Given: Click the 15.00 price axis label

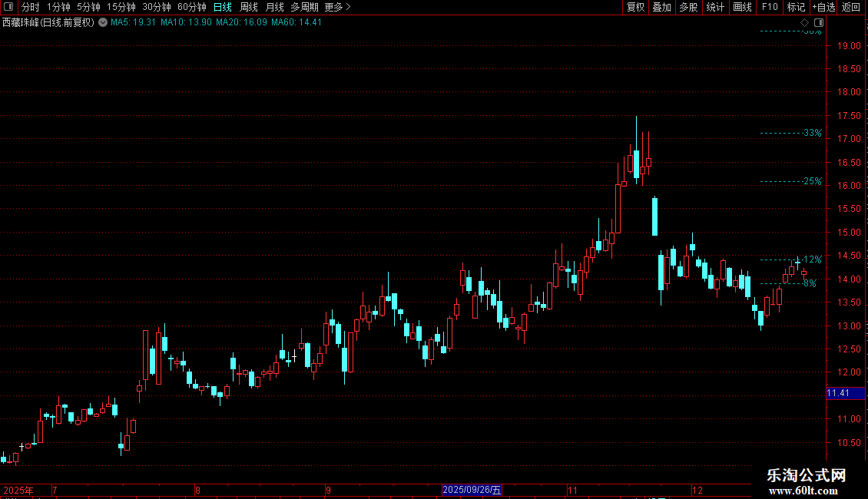Looking at the screenshot, I should click(x=849, y=233).
